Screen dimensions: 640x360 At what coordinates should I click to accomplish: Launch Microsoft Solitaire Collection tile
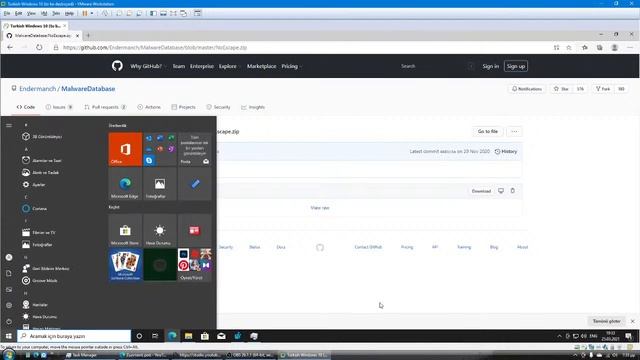click(125, 265)
